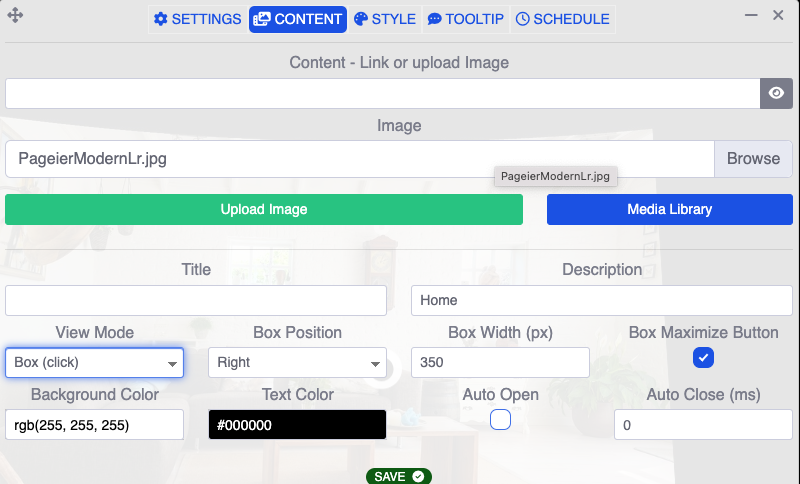The image size is (800, 484).
Task: Select the Content tab
Action: [x=297, y=19]
